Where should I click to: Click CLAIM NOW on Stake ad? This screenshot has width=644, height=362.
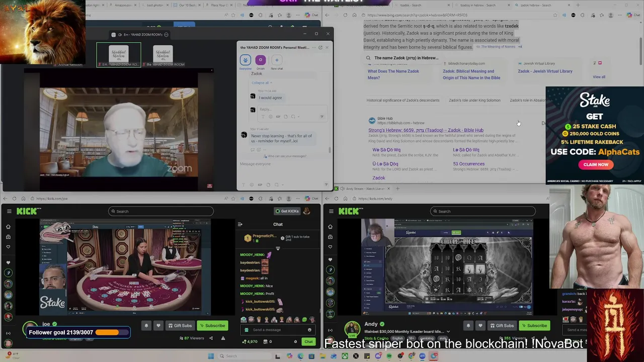tap(596, 164)
